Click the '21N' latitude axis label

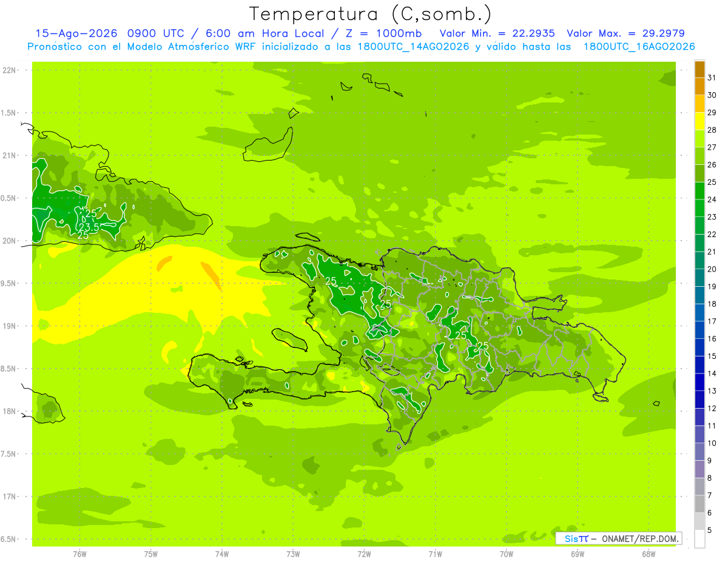[10, 155]
